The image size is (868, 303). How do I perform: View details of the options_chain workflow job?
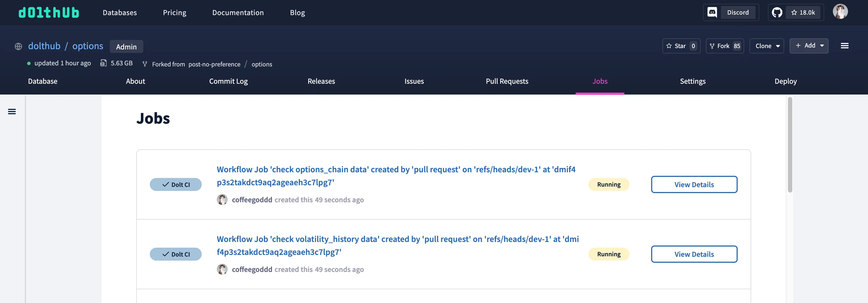click(x=694, y=184)
